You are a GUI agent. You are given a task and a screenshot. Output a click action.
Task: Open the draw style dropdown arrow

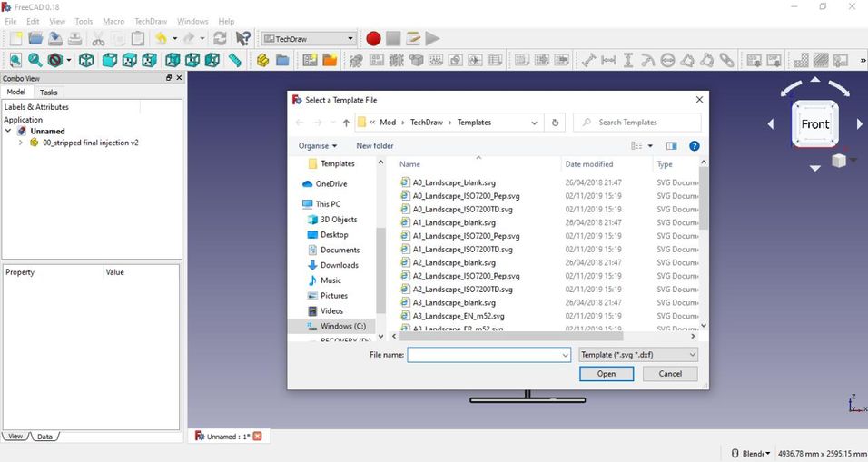(x=69, y=60)
